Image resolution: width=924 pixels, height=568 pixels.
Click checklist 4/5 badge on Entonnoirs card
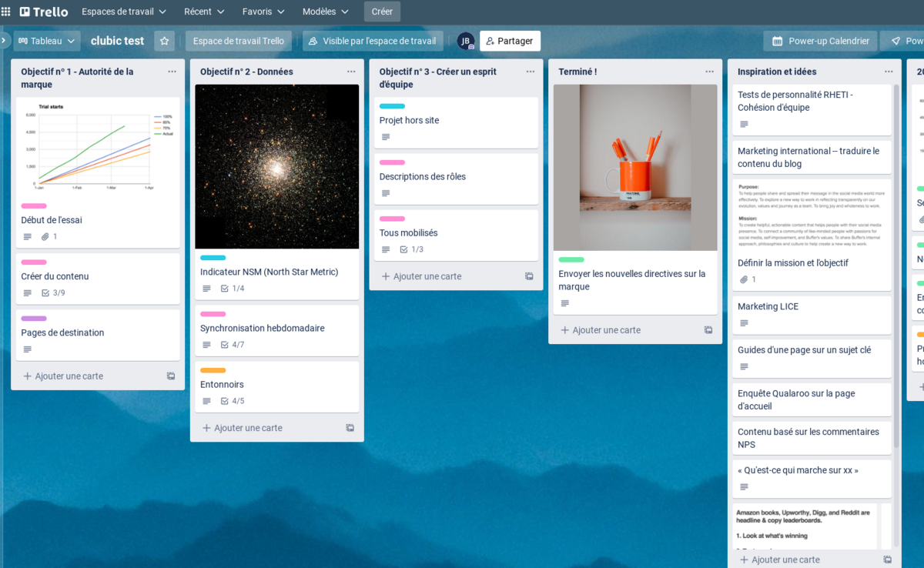tap(233, 401)
